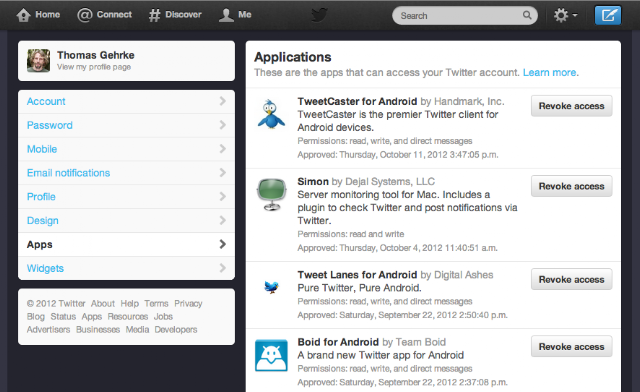640x392 pixels.
Task: Click the Discover hashtag icon
Action: click(154, 15)
